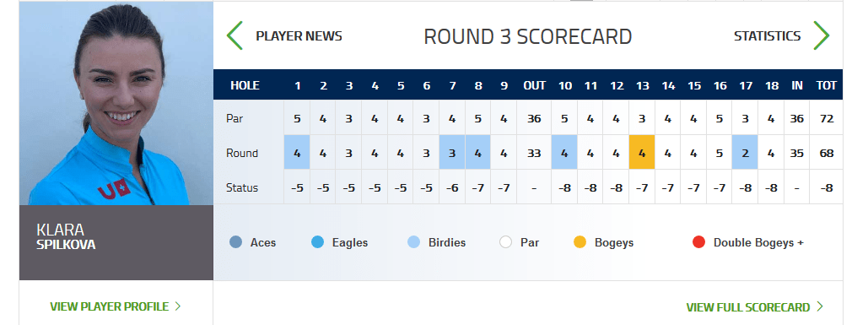Image resolution: width=868 pixels, height=325 pixels.
Task: Select the birdie score on hole 17
Action: tap(745, 152)
